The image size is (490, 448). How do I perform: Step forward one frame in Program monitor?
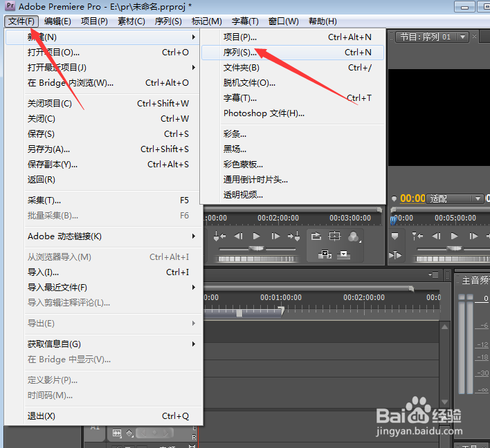pyautogui.click(x=473, y=236)
